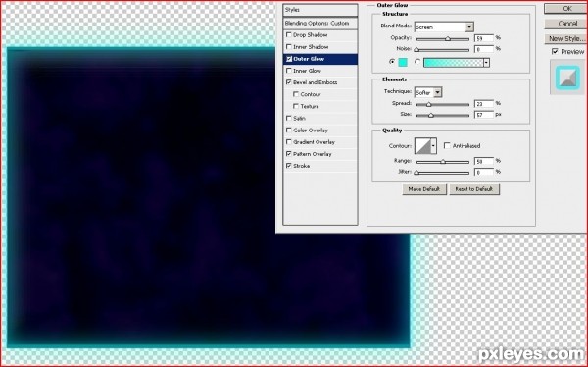Select the Stroke label in the list
Screen dimensions: 588x367
point(302,166)
